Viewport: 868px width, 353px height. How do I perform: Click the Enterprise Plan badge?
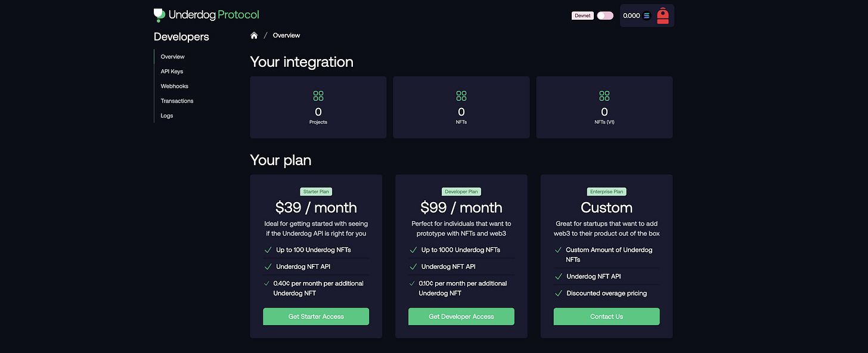(x=606, y=192)
